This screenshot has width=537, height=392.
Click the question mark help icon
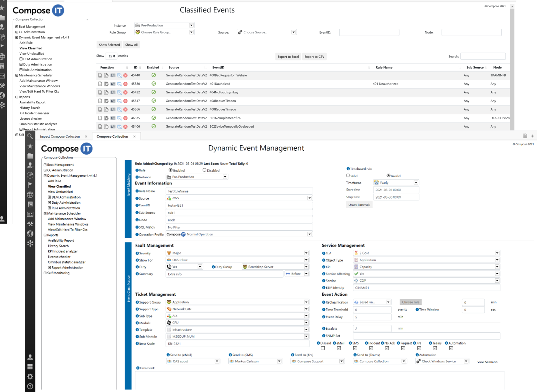tap(30, 386)
